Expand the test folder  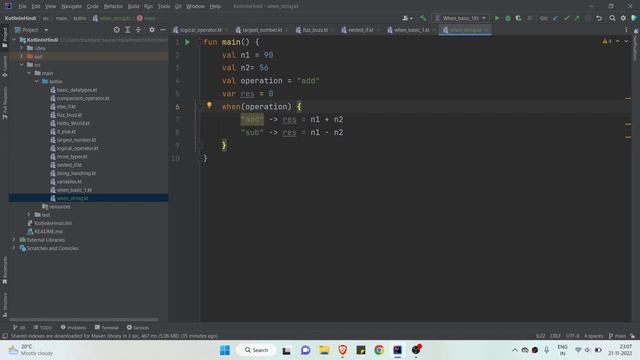click(29, 215)
